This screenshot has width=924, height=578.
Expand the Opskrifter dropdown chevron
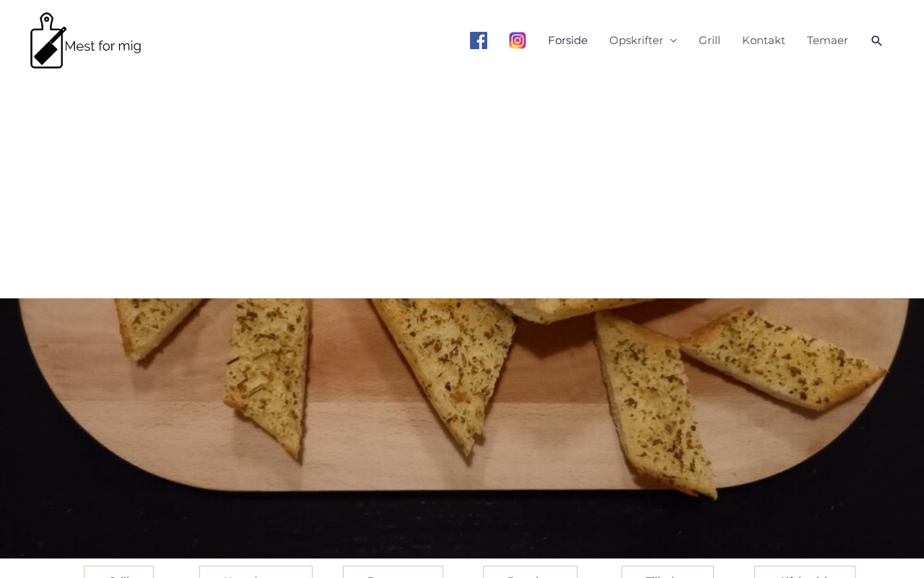(674, 40)
